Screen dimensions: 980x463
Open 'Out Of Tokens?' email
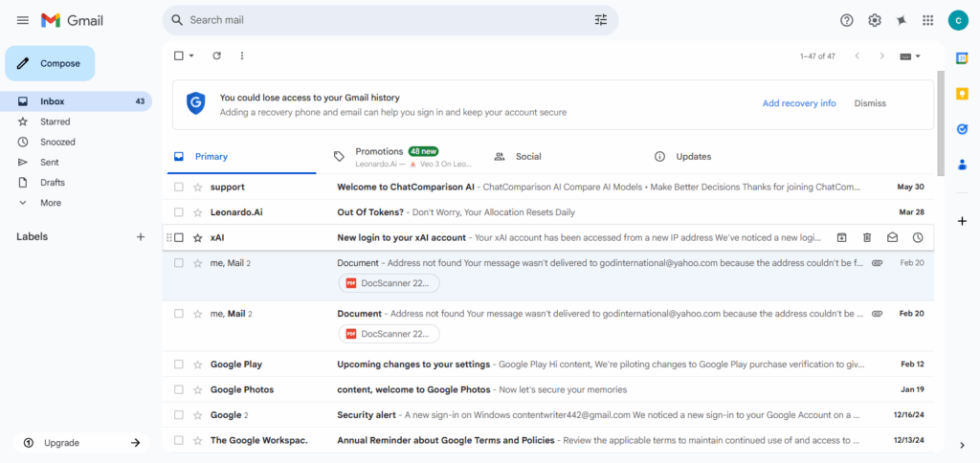pyautogui.click(x=548, y=212)
